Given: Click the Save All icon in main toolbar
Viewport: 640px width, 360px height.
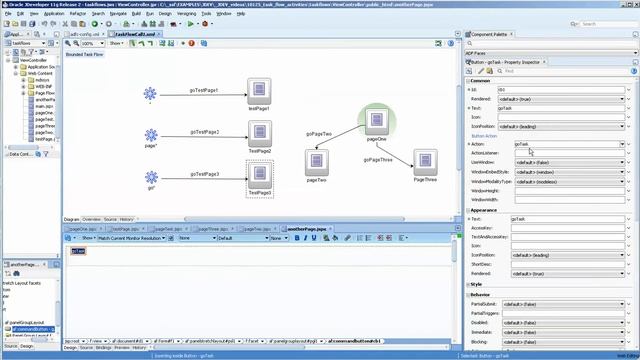Looking at the screenshot, I should tap(32, 24).
